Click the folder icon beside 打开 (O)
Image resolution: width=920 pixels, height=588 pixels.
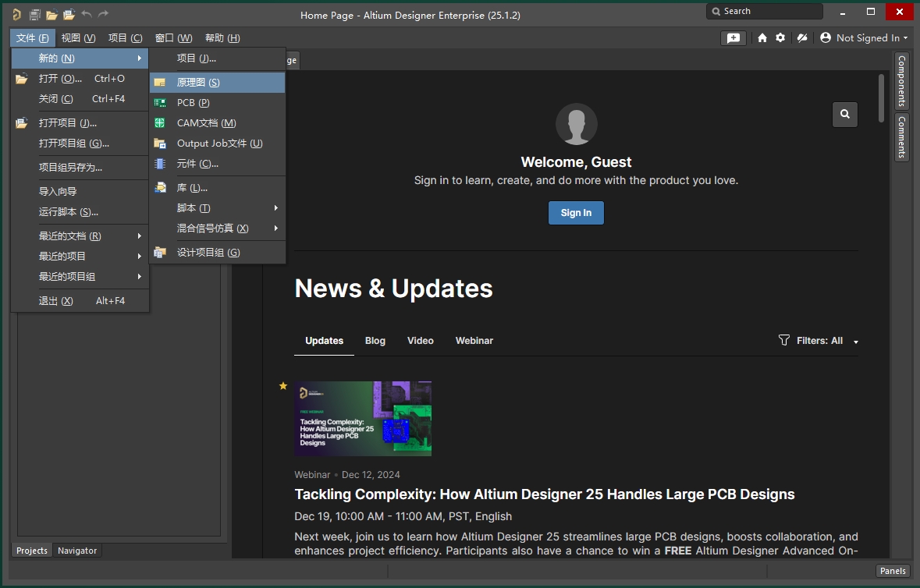[22, 79]
